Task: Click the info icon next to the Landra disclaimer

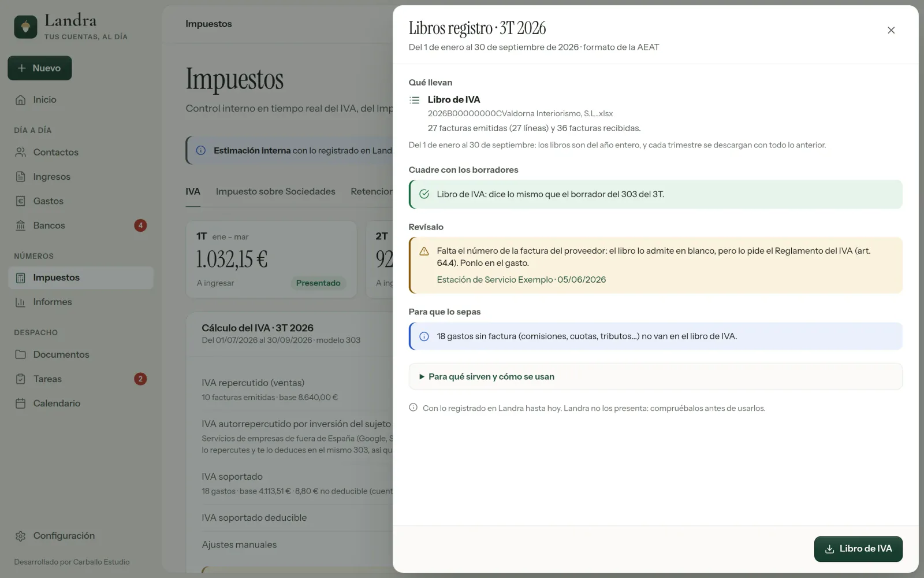Action: tap(413, 407)
